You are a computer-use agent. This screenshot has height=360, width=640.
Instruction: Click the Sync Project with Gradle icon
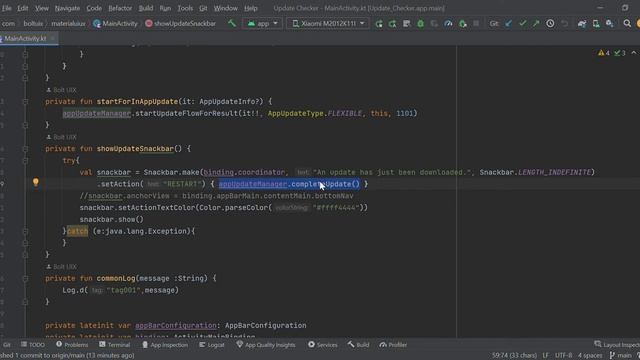582,24
